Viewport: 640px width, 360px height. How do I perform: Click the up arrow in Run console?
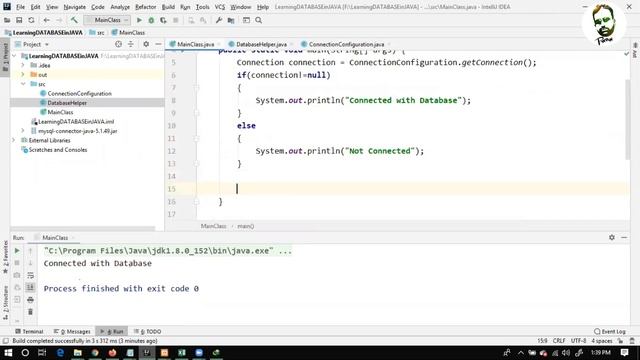[x=30, y=251]
